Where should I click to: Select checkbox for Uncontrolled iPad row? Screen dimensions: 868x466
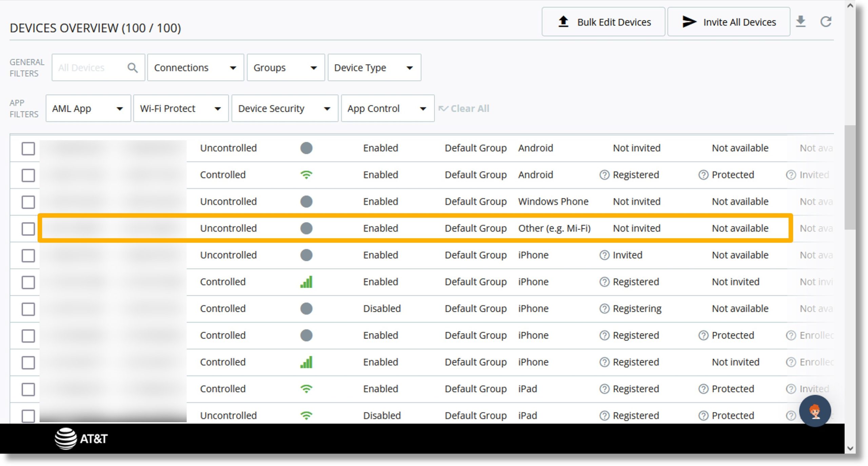point(28,416)
